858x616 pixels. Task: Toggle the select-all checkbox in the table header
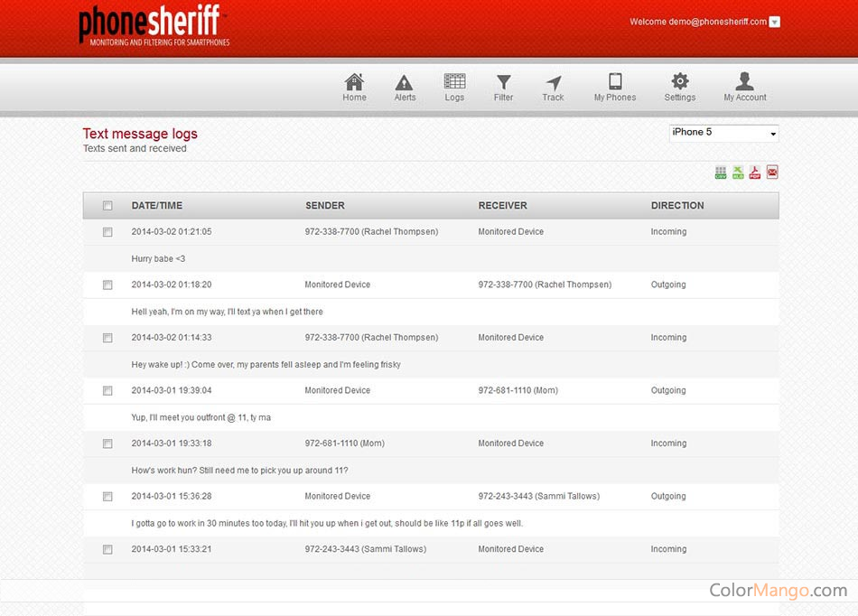coord(107,206)
